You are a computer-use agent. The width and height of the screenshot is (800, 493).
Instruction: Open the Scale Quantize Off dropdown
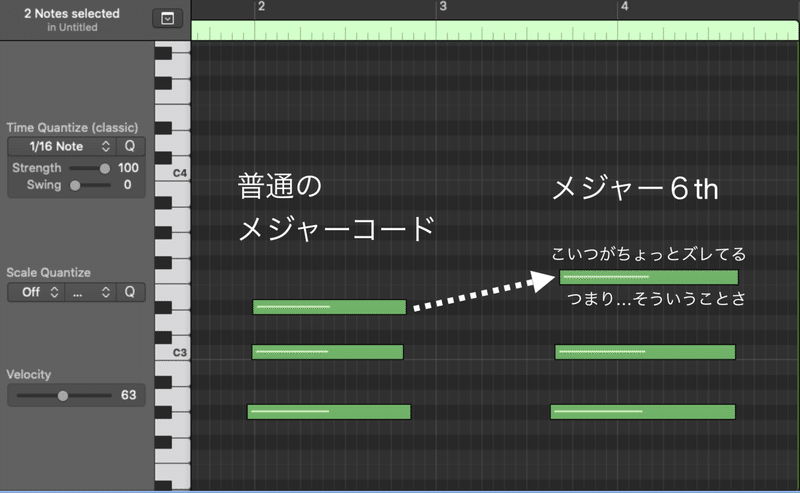pos(36,292)
